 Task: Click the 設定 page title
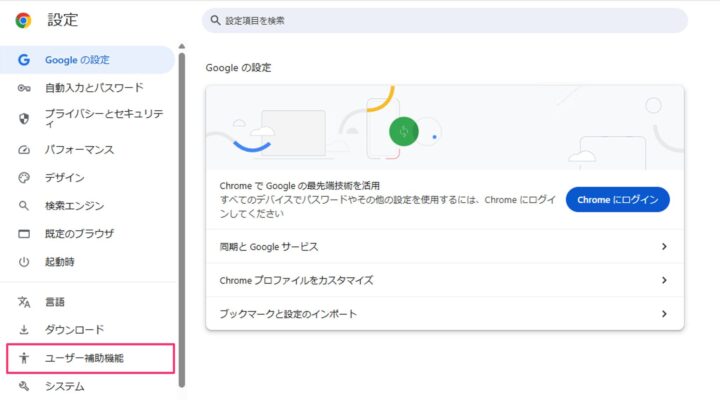tap(63, 20)
